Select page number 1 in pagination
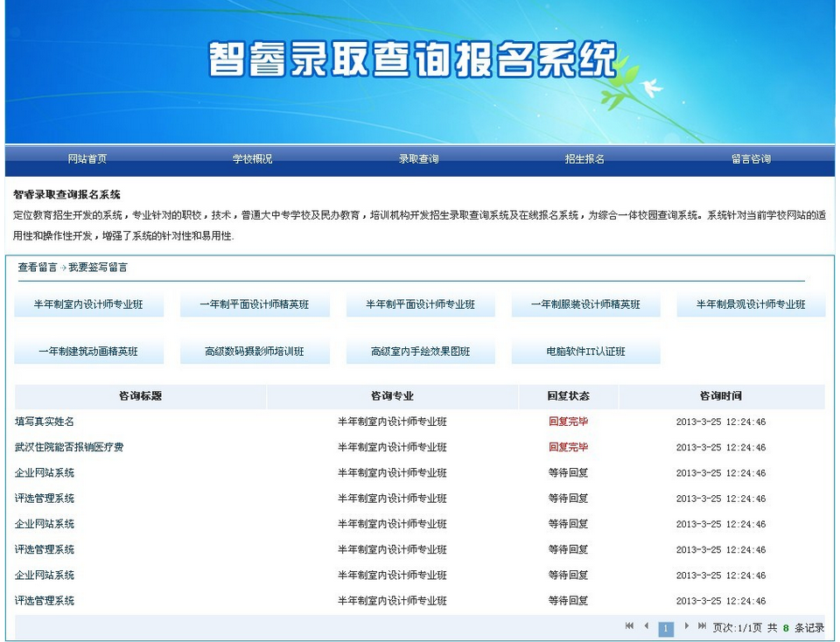Viewport: 840px width, 642px height. 666,628
